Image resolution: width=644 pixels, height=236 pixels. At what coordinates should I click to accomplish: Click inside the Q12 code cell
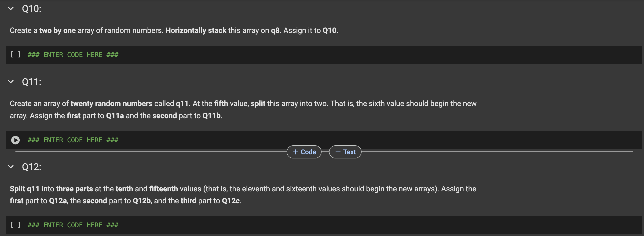click(150, 225)
